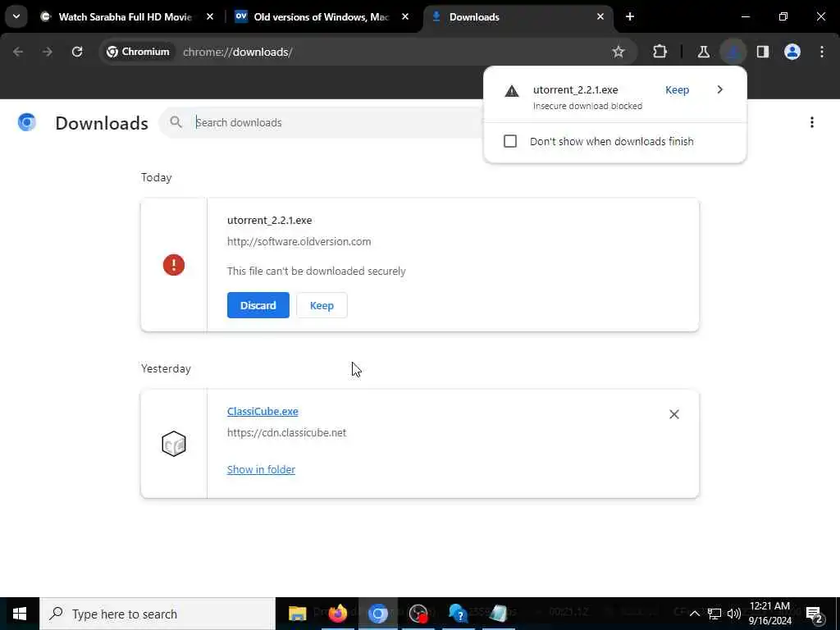The width and height of the screenshot is (840, 630).
Task: Open Firefox from the taskbar
Action: click(337, 614)
